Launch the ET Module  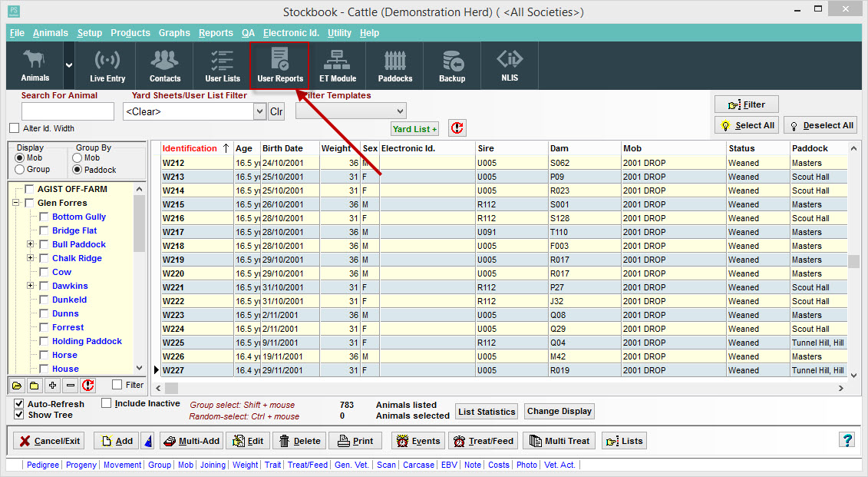click(x=338, y=66)
